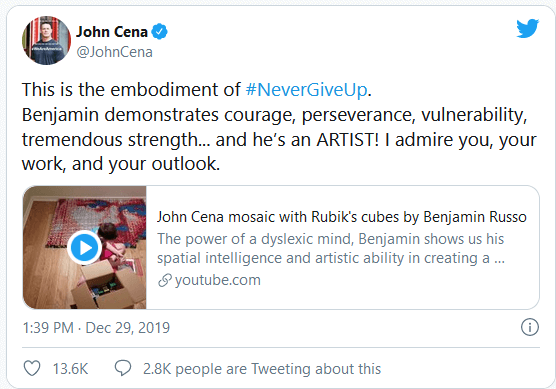Viewport: 556px width, 389px height.
Task: Click the Twitter bird logo
Action: click(528, 28)
